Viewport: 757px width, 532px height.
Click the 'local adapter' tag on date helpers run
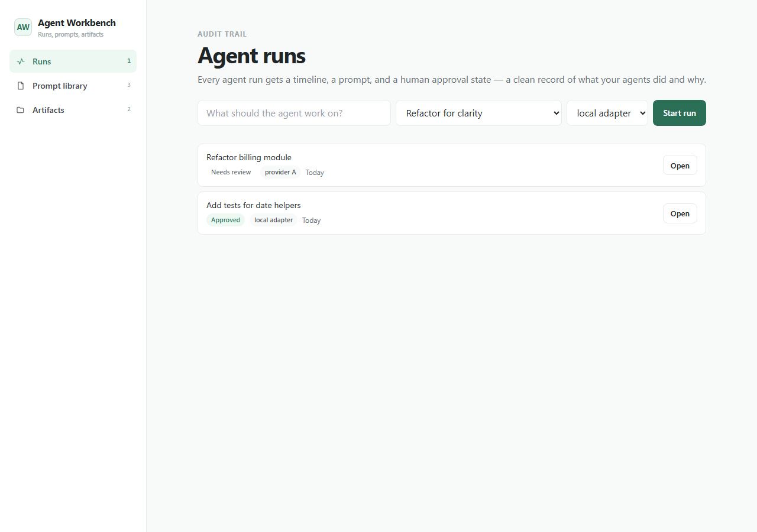click(273, 220)
